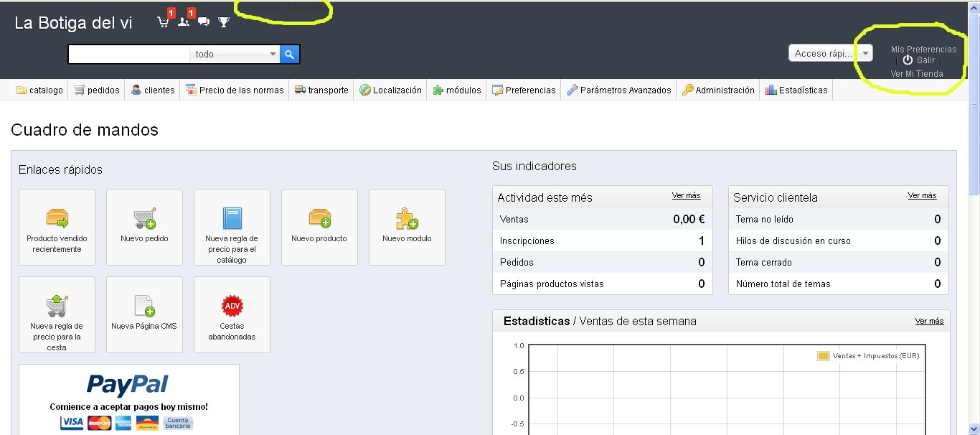Viewport: 980px width, 435px height.
Task: Click Ver más in Servicio clientela
Action: click(922, 195)
